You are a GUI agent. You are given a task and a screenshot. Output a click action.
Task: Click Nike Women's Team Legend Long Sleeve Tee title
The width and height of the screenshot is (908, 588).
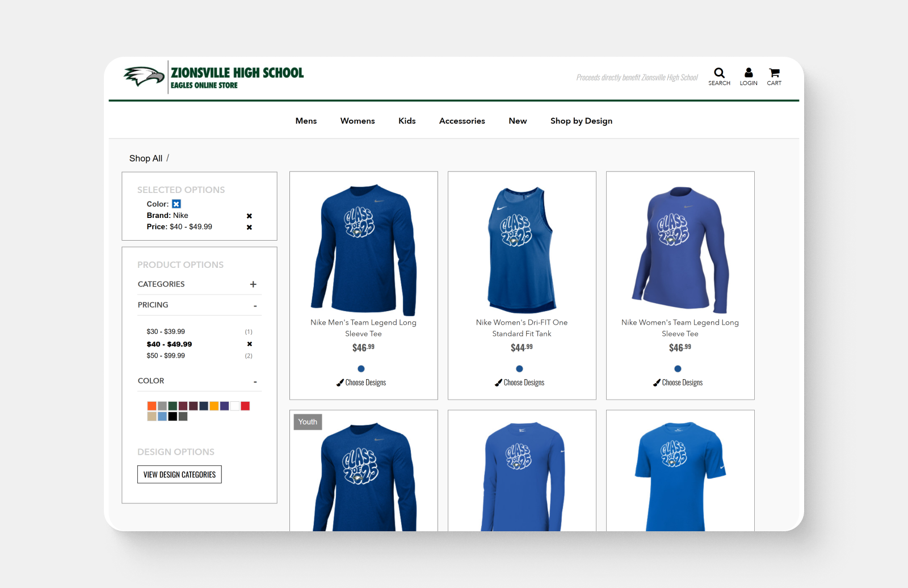pyautogui.click(x=680, y=328)
